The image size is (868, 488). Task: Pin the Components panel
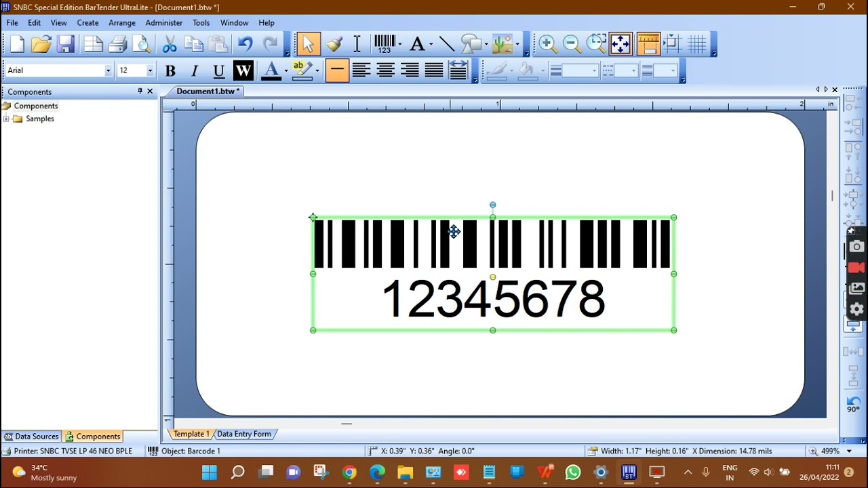click(x=140, y=91)
